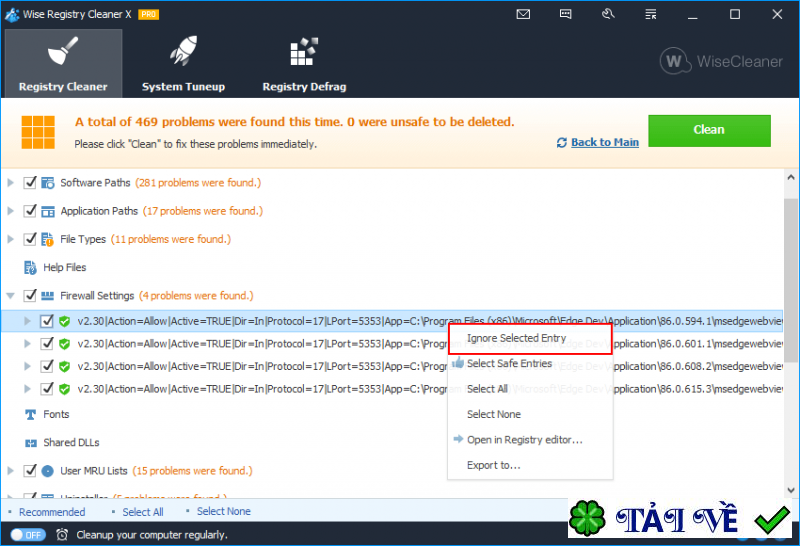Click the Shared DLLs category icon
The image size is (800, 546).
[x=31, y=443]
